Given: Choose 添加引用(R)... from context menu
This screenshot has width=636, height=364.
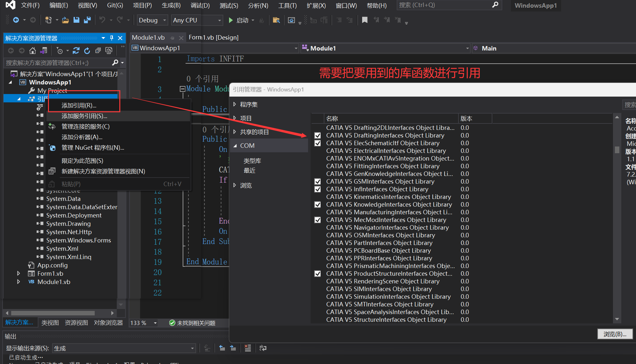Looking at the screenshot, I should [x=79, y=106].
